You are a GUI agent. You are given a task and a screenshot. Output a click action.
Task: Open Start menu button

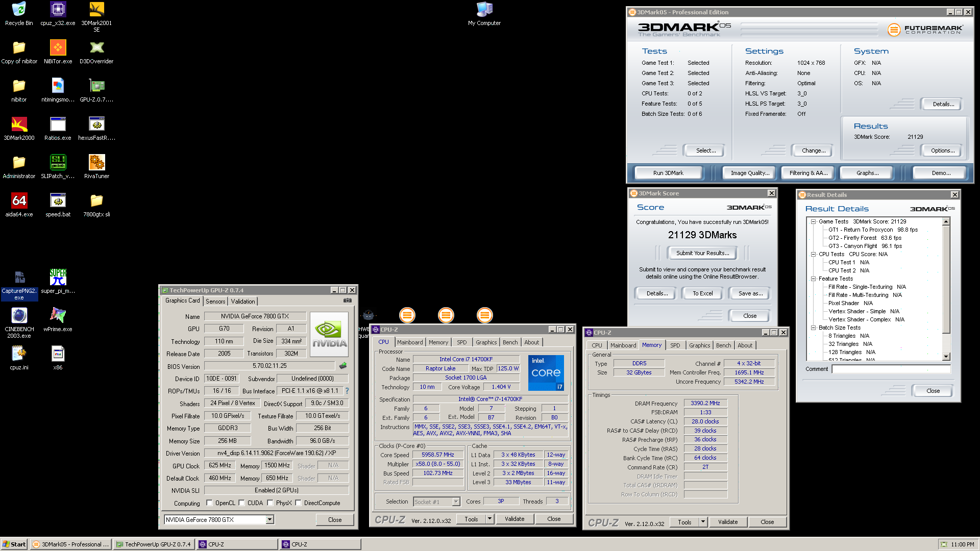pos(14,544)
